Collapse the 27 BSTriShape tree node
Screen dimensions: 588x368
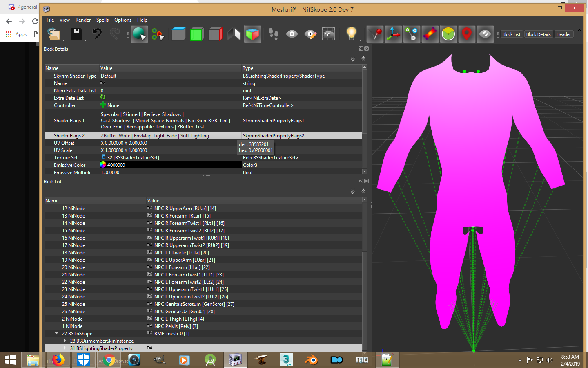56,333
